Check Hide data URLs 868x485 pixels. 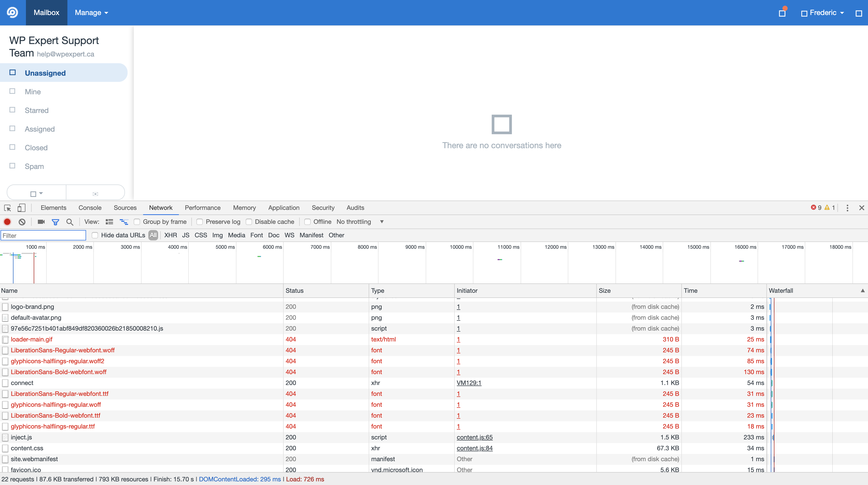(x=95, y=235)
